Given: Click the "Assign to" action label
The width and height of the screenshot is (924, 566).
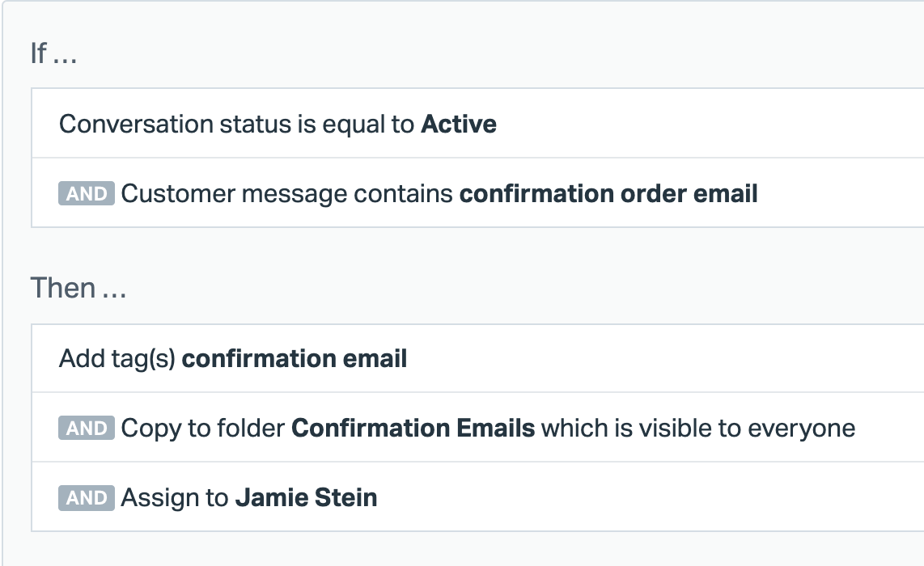Looking at the screenshot, I should click(x=175, y=497).
